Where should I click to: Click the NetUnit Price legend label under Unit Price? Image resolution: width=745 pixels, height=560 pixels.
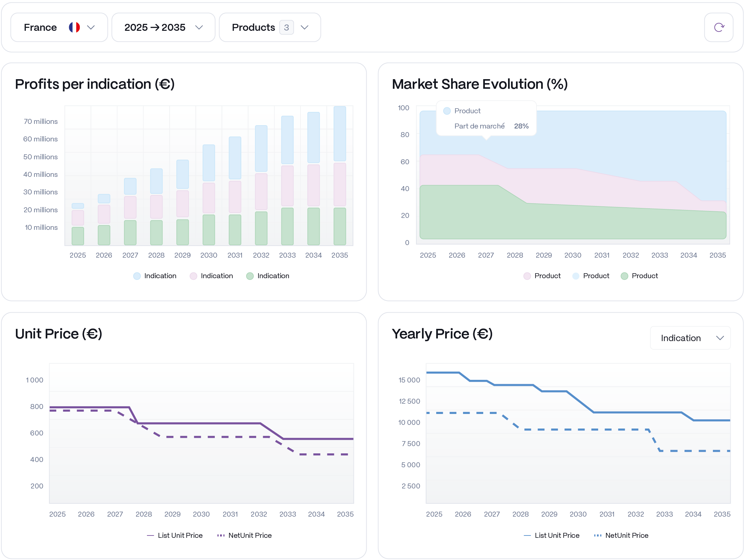250,535
